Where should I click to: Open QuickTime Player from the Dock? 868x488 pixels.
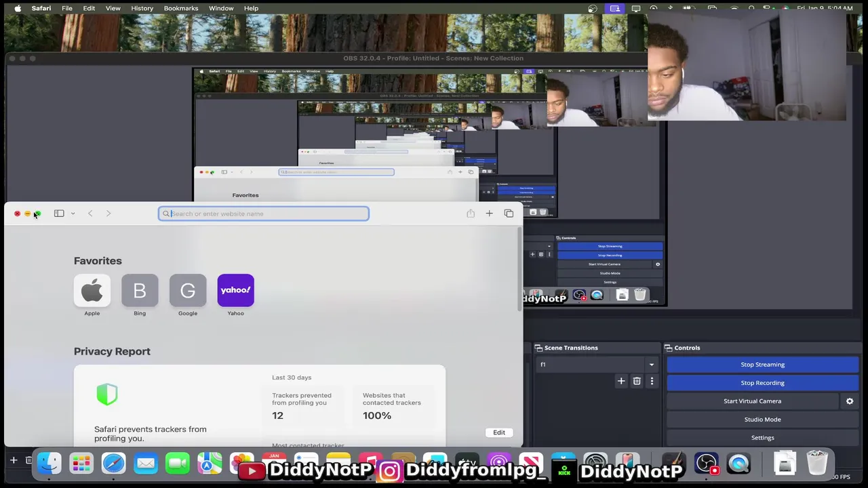[x=738, y=464]
